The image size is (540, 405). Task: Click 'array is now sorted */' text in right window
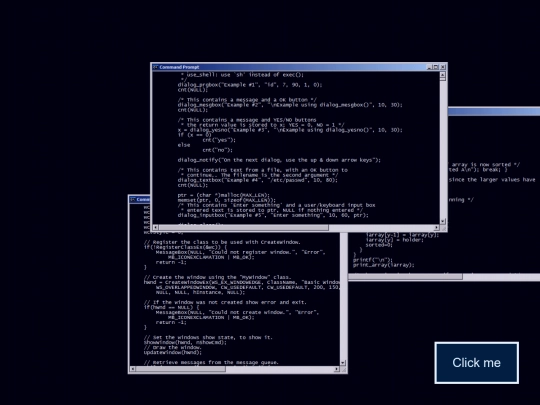tap(486, 165)
